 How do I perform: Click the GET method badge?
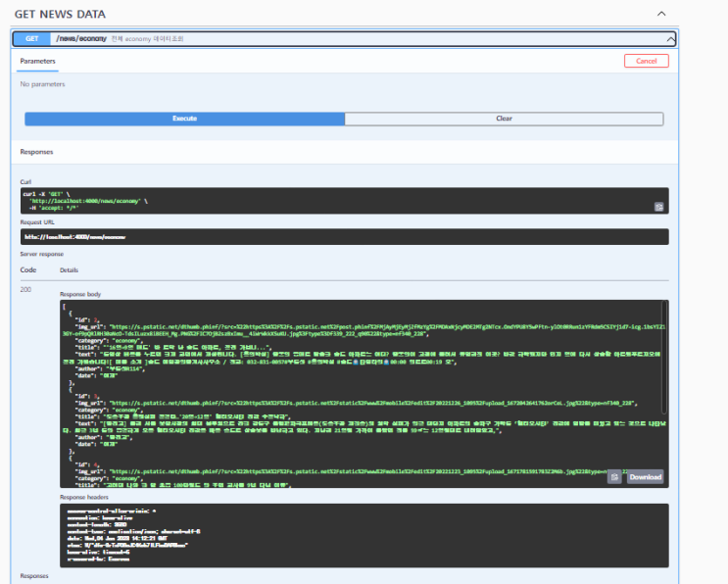coord(32,38)
